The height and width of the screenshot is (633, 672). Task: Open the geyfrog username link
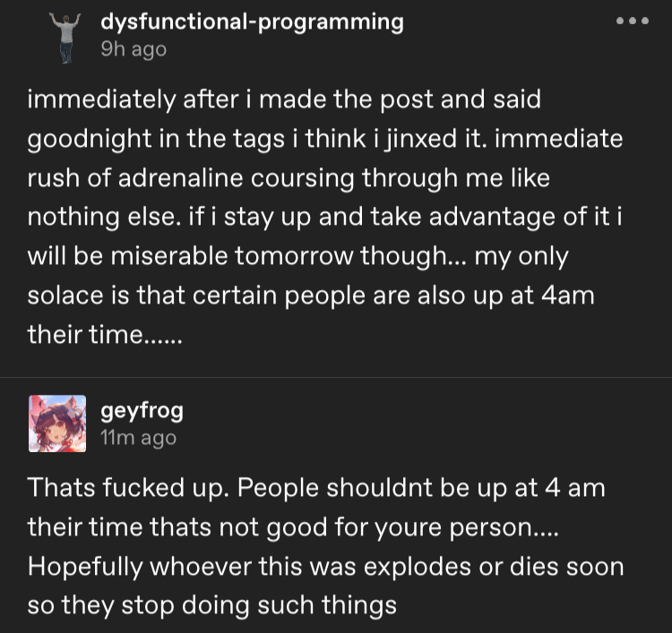[x=142, y=411]
